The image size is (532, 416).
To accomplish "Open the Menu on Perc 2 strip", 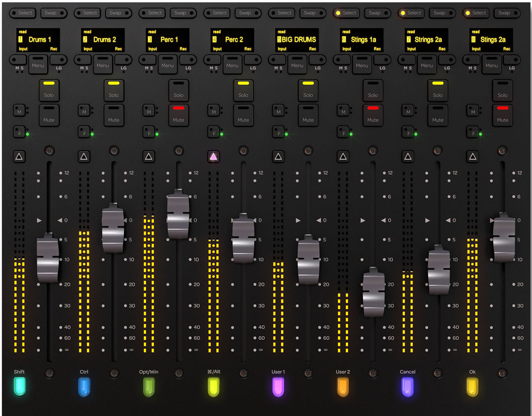I will point(232,64).
